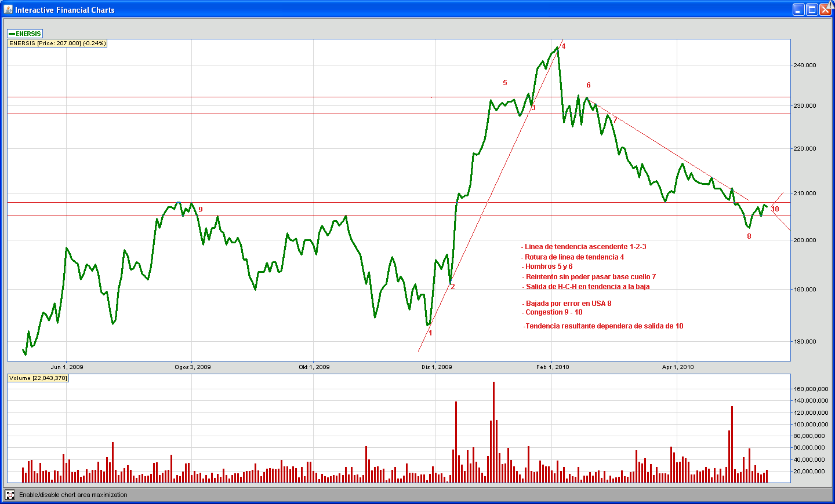Click the 180.000 price axis label
835x504 pixels.
[x=804, y=342]
